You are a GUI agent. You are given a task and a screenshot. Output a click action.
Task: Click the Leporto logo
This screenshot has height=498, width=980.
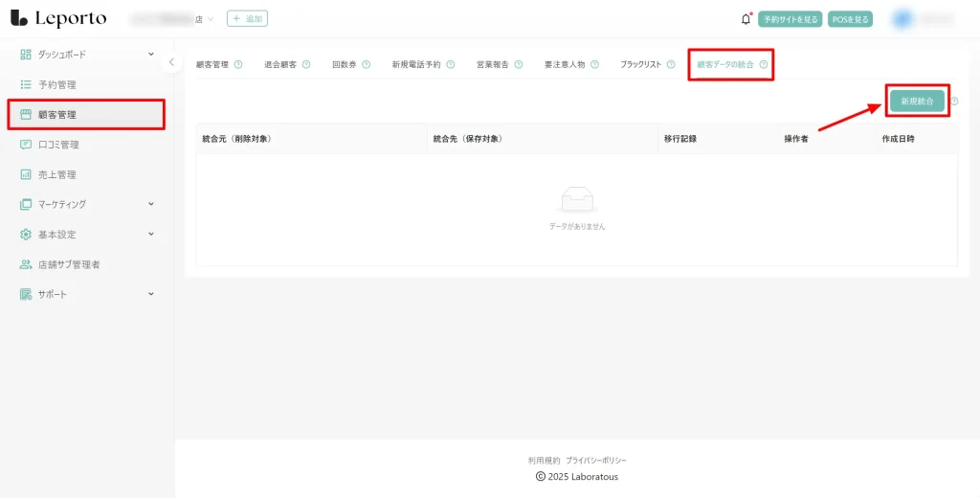pyautogui.click(x=58, y=18)
